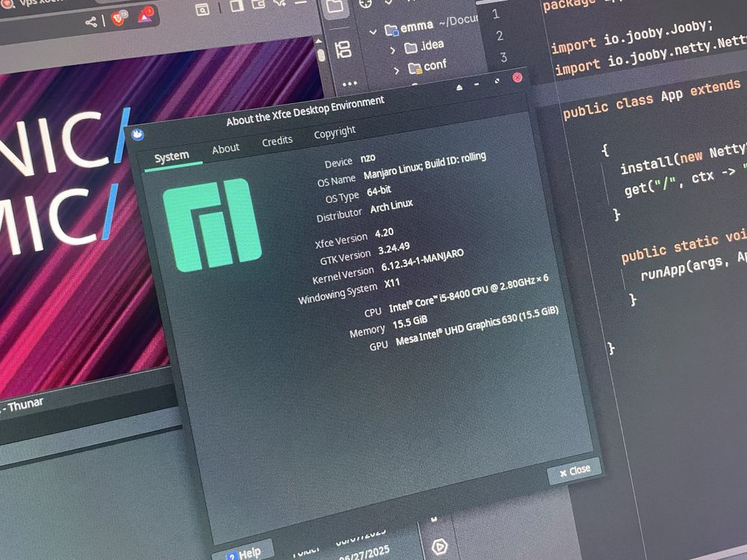Click 'import io.jooby.Jooby;' code line
Image resolution: width=747 pixels, height=560 pixels.
pyautogui.click(x=631, y=35)
